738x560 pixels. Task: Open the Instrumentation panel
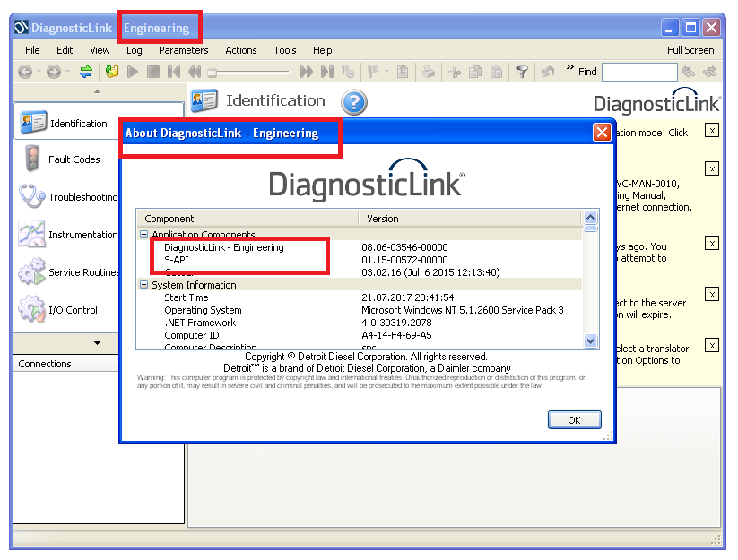(x=65, y=235)
